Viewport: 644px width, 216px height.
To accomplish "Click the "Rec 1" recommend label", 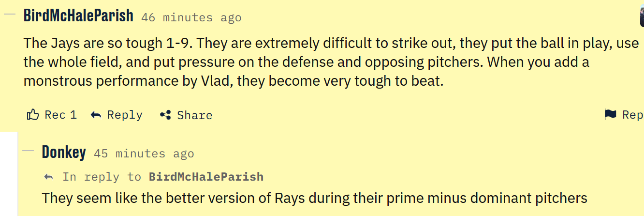I will [x=60, y=115].
